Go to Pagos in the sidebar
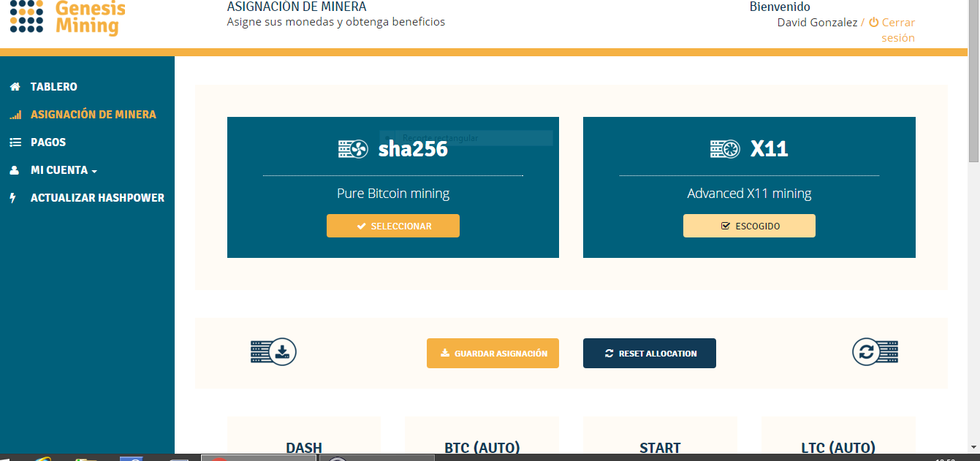 [48, 142]
